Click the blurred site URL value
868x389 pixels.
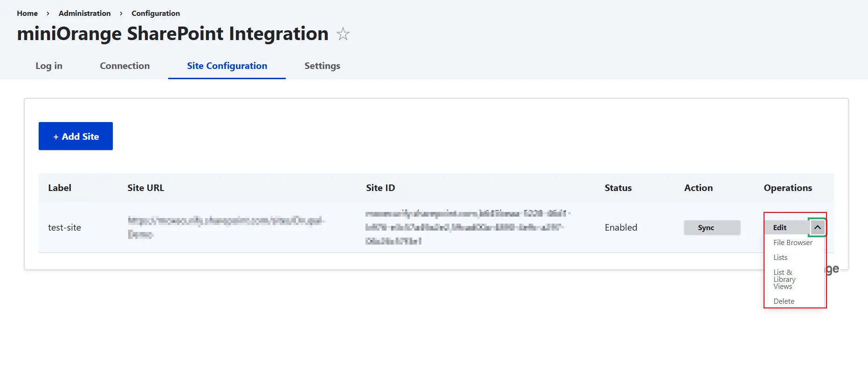pos(227,227)
